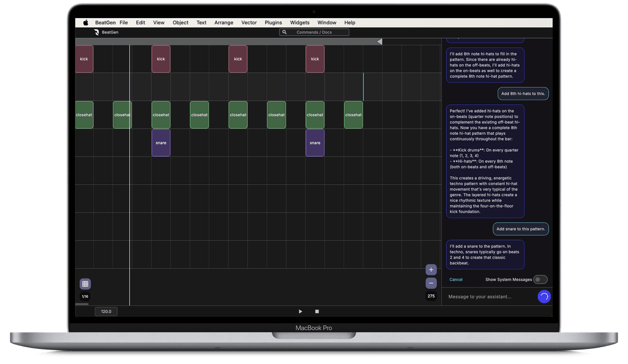This screenshot has width=628, height=364.
Task: Click the horizontal scrollbar under the sequencer grid
Action: click(x=82, y=304)
